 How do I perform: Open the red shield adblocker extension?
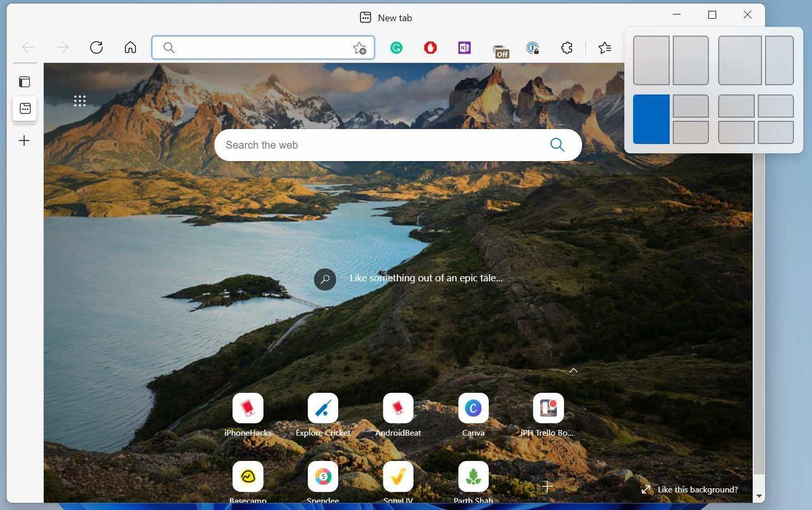click(x=430, y=48)
